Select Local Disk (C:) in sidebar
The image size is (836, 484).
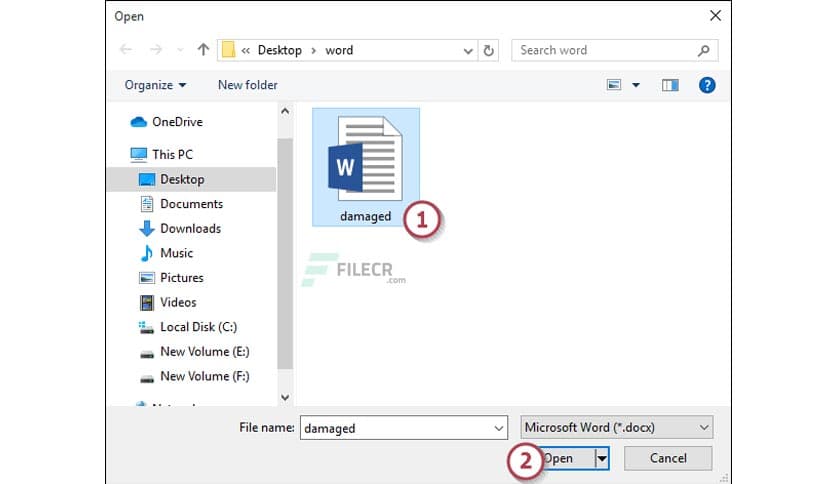198,327
